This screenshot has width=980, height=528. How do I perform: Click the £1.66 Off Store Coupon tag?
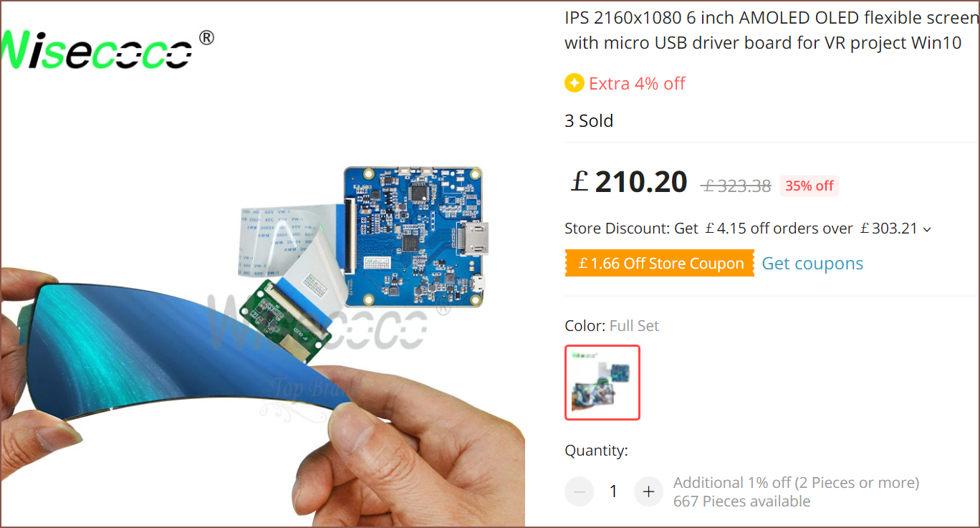660,263
